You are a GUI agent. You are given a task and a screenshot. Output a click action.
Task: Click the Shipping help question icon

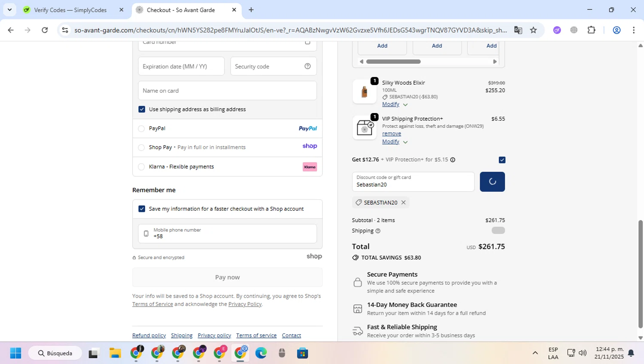[378, 231]
